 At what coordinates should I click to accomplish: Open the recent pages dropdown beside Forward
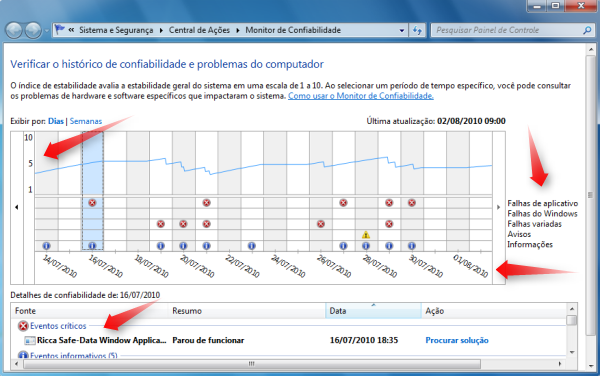[x=46, y=31]
